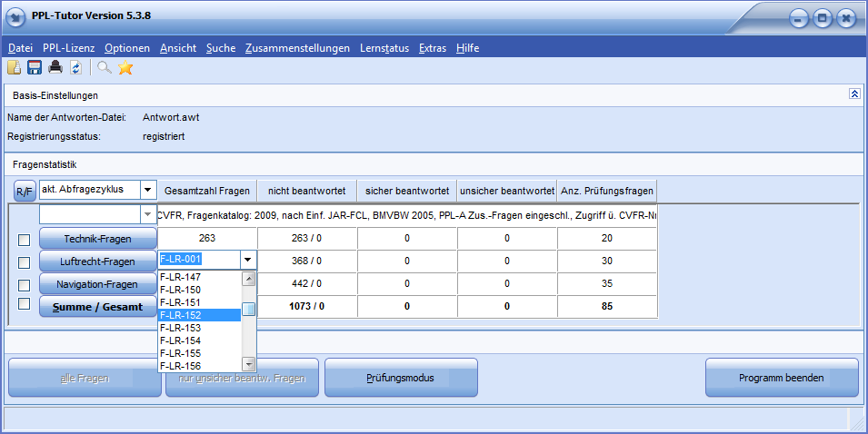Select highlighted F-LR-152 list entry

199,315
